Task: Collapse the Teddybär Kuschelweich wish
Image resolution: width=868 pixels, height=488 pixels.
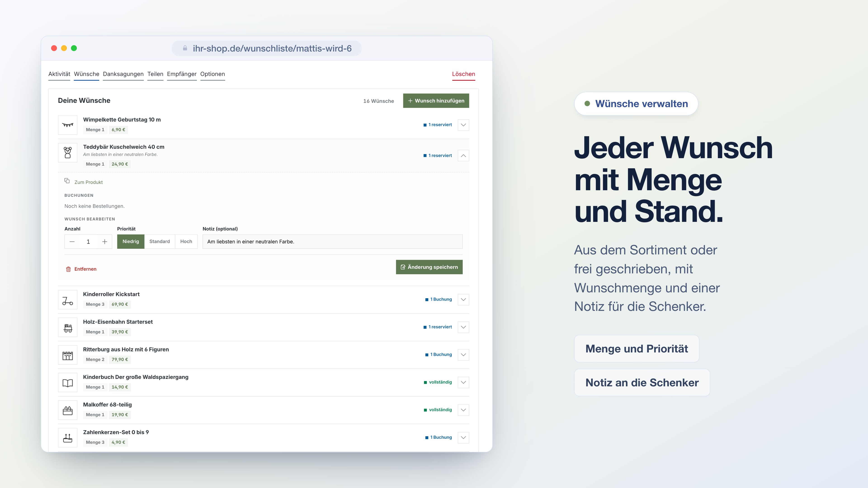Action: [463, 156]
